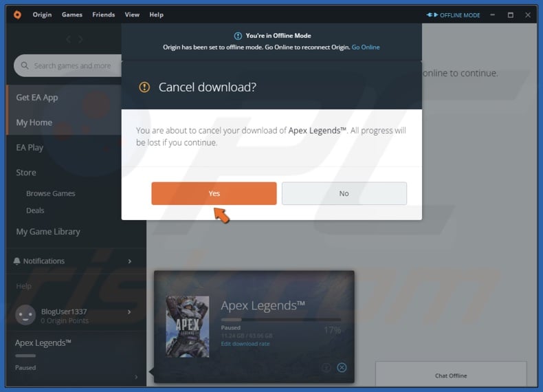Click the cancel download X icon

click(x=342, y=367)
